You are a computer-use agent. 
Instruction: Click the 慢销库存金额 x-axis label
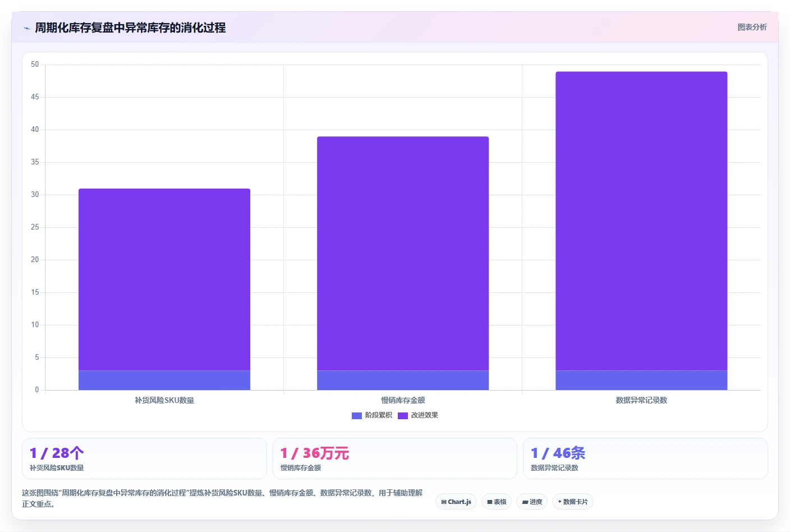(403, 400)
